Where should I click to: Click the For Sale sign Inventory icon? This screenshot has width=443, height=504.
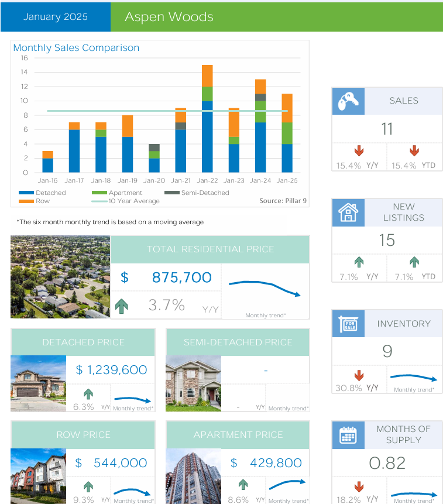(348, 324)
